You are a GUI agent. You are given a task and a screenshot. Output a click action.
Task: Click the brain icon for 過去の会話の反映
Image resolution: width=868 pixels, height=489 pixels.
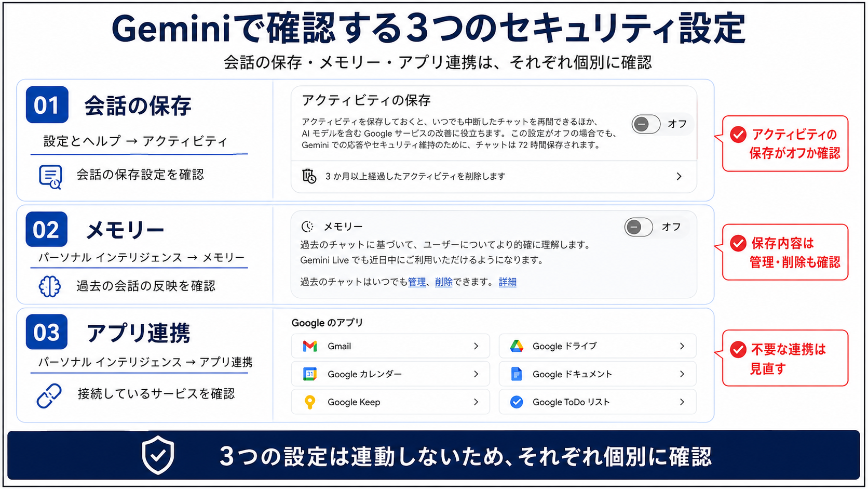coord(50,286)
